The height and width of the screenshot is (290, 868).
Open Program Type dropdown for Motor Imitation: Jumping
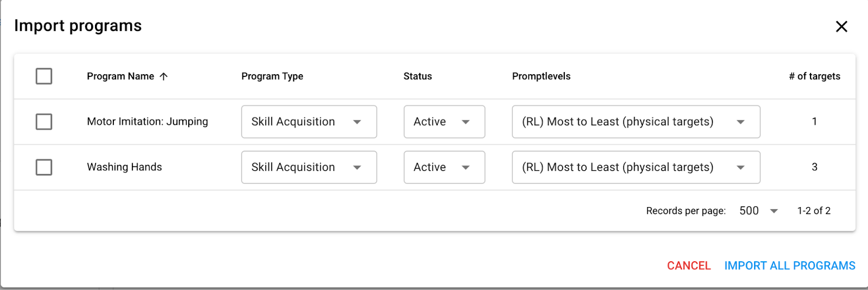click(309, 121)
